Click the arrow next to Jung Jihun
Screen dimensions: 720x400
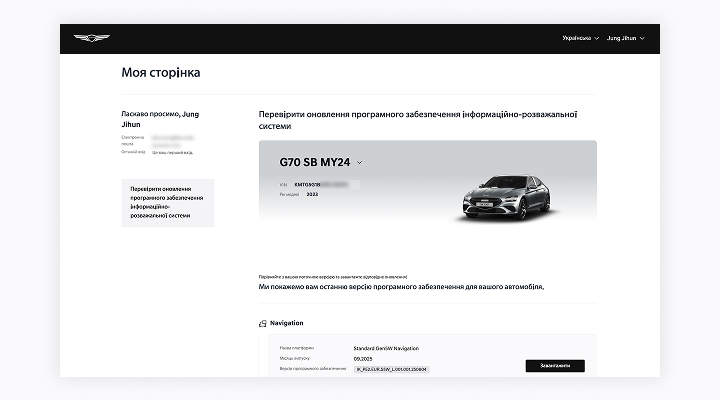coord(642,38)
